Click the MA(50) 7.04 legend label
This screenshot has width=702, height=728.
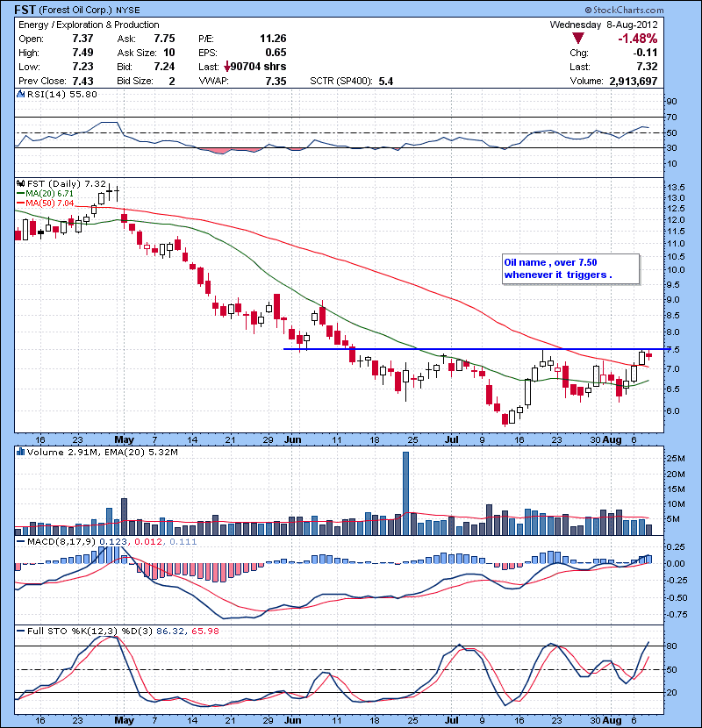point(49,203)
